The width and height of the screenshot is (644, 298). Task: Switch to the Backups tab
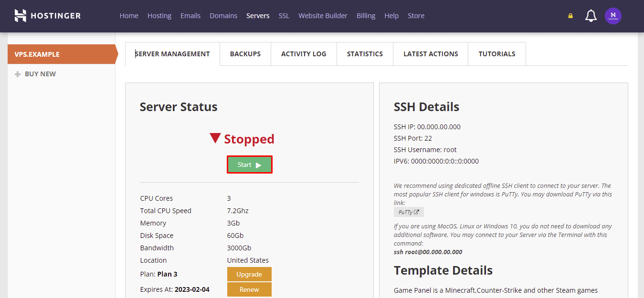245,53
